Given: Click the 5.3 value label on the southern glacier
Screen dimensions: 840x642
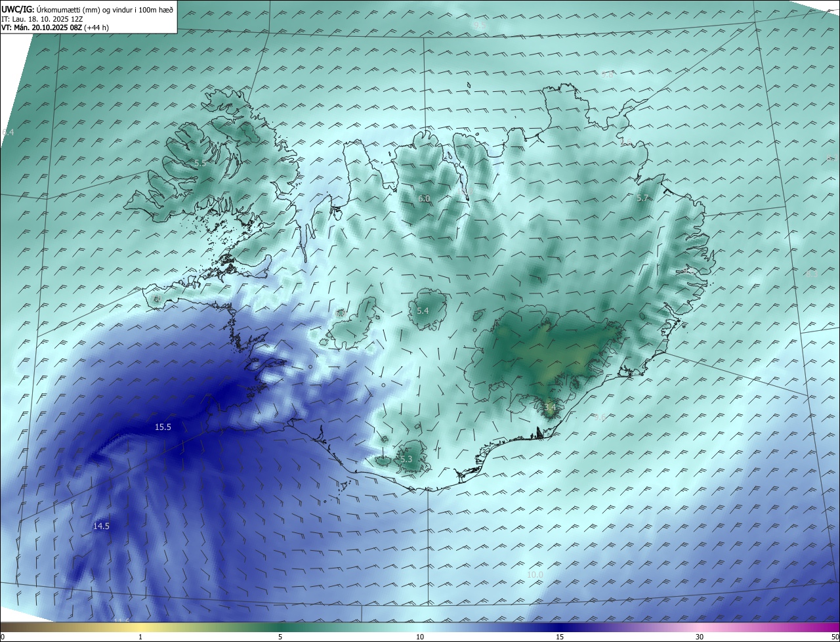Looking at the screenshot, I should tap(406, 460).
